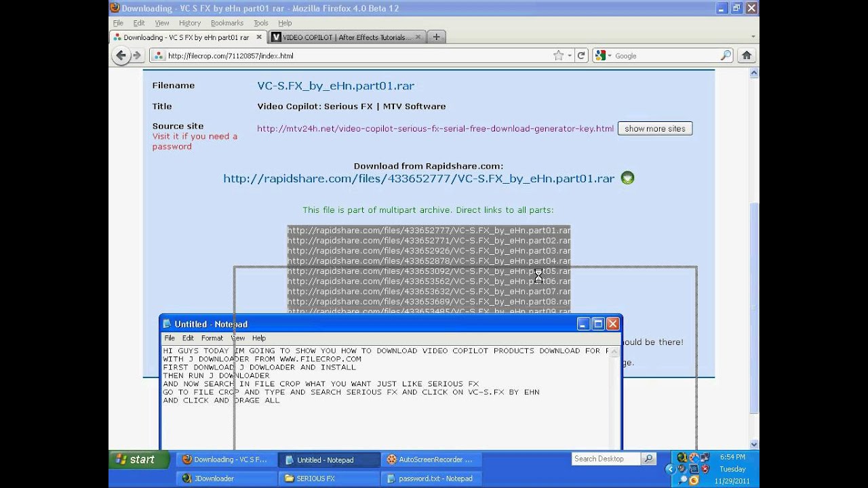Image resolution: width=868 pixels, height=488 pixels.
Task: Click the magnifier icon in Search Desktop
Action: click(x=648, y=459)
